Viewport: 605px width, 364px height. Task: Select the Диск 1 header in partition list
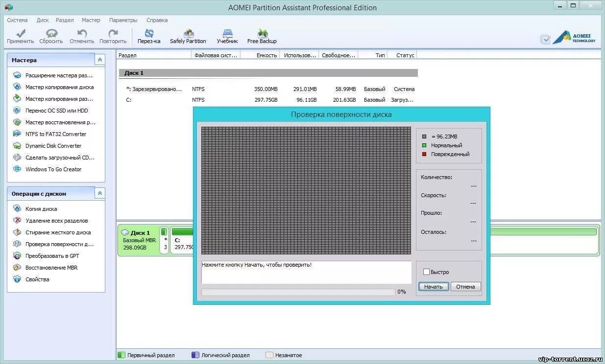pyautogui.click(x=268, y=73)
